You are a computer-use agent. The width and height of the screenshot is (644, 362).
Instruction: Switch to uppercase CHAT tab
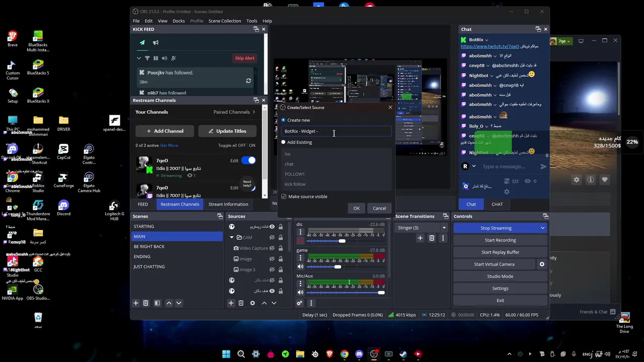point(497,204)
